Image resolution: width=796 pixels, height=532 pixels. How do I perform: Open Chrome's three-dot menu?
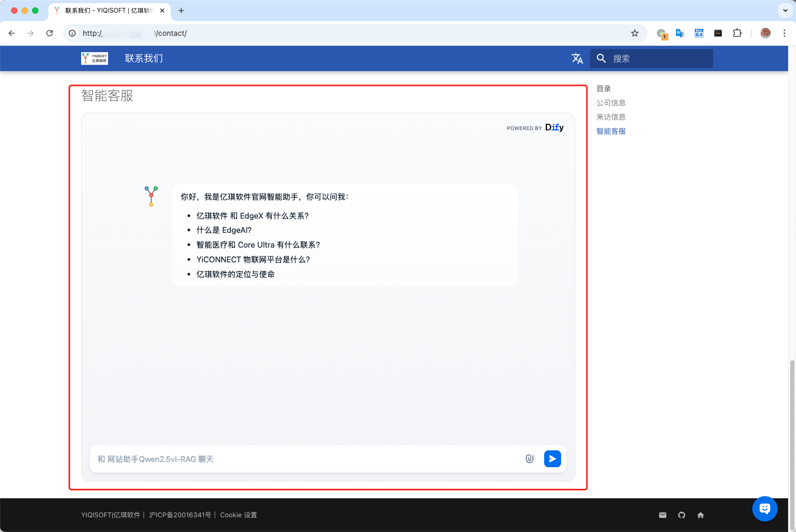coord(784,33)
